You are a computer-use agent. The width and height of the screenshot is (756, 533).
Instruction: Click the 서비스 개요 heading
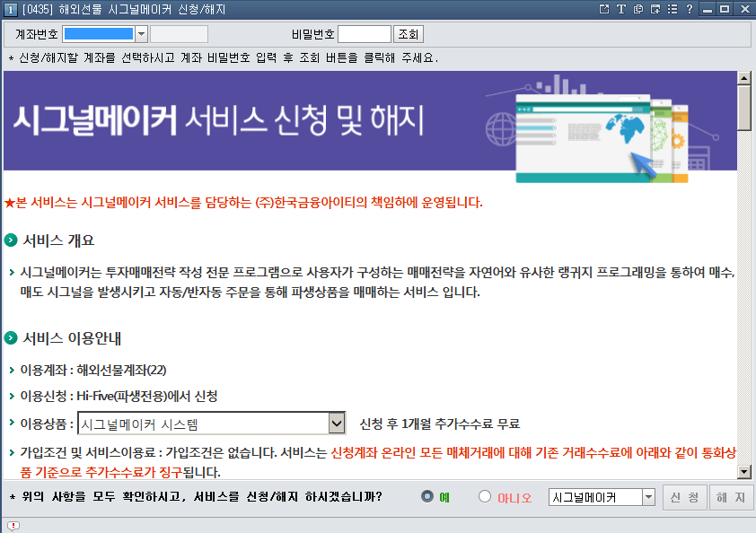click(x=58, y=240)
